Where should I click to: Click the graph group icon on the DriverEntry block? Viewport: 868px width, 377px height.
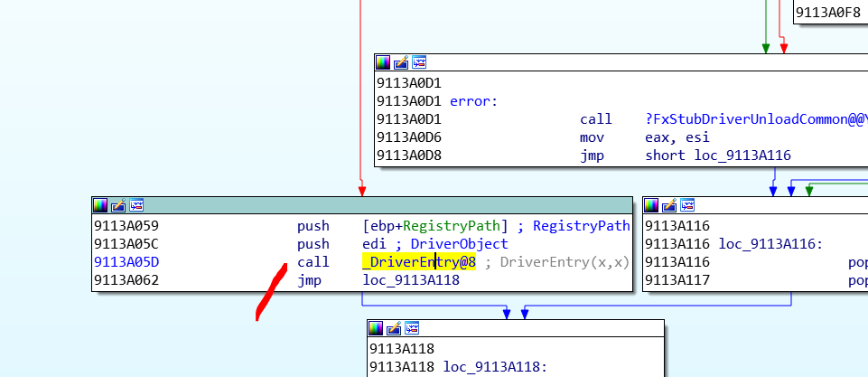[135, 205]
